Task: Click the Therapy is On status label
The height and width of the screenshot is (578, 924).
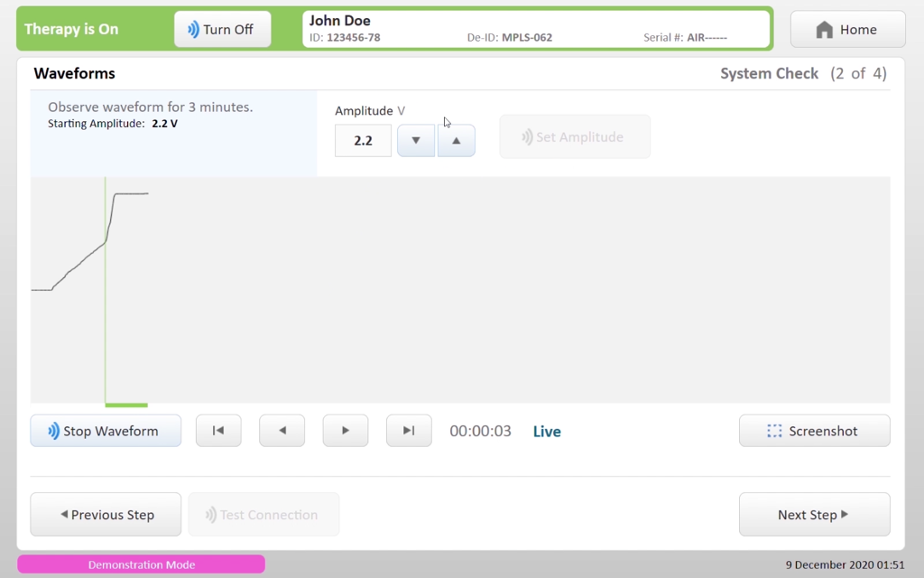Action: coord(71,30)
